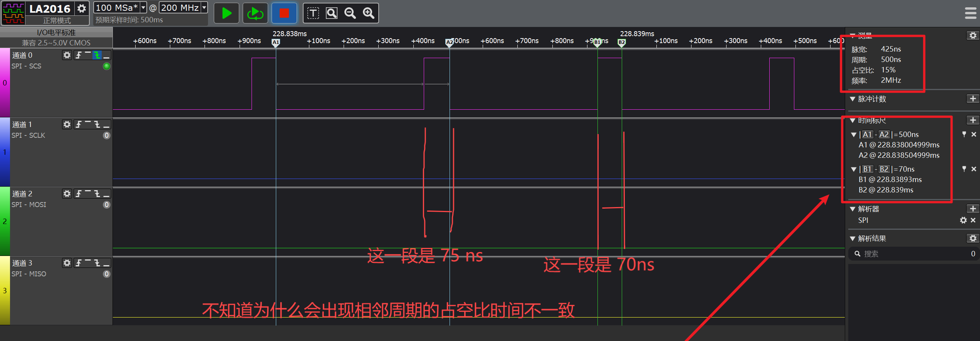
Task: Open channel 0 settings gear
Action: (67, 55)
